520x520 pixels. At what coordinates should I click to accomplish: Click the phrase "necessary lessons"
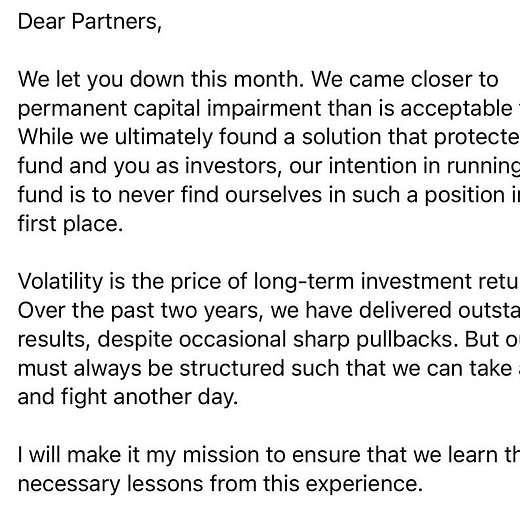[x=110, y=484]
